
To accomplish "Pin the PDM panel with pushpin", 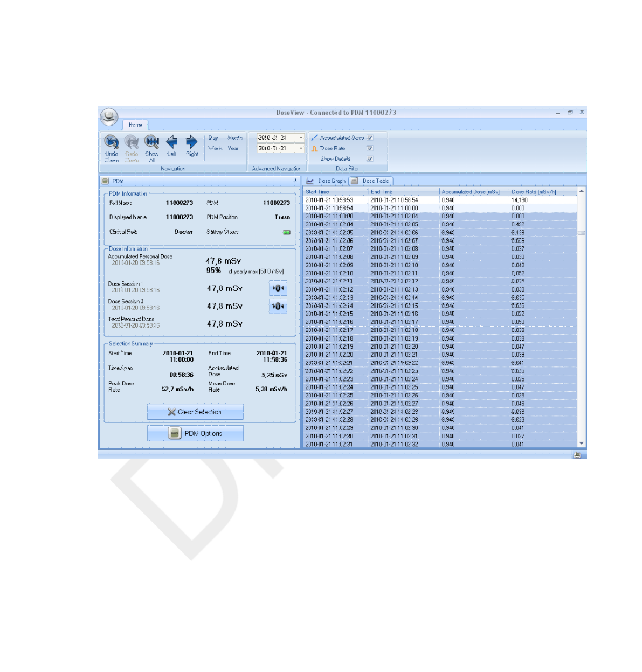I will click(x=295, y=181).
